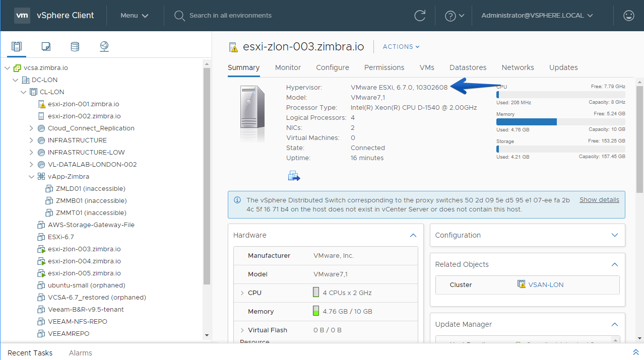Click the VSAN-LON cluster icon
This screenshot has height=360, width=644.
pyautogui.click(x=522, y=284)
